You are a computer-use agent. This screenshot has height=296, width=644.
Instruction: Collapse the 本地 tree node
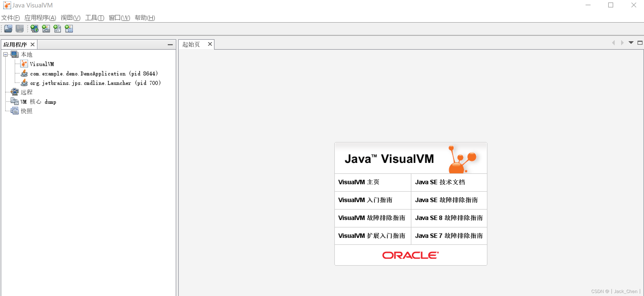coord(5,54)
